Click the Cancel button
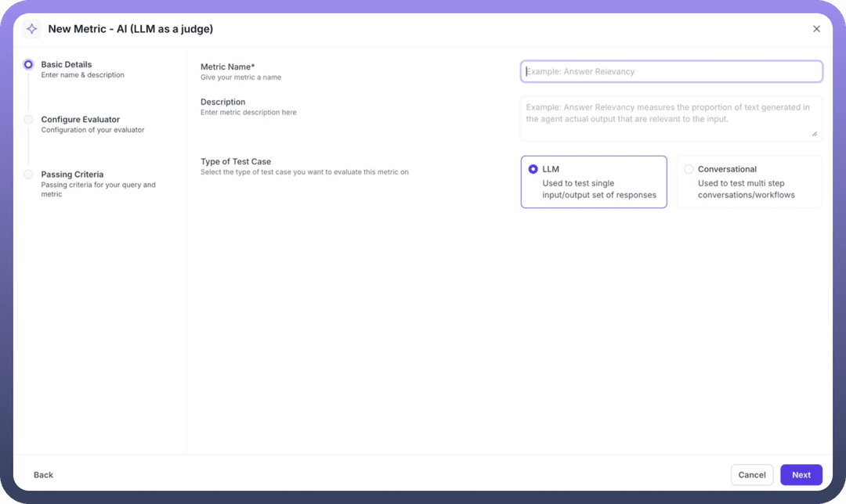This screenshot has width=846, height=504. (751, 475)
